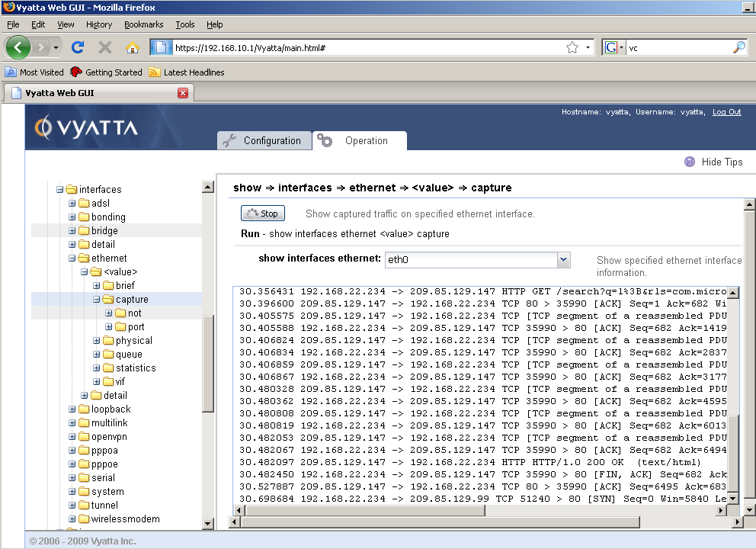Reload the page with the refresh icon
Image resolution: width=756 pixels, height=549 pixels.
(x=77, y=47)
